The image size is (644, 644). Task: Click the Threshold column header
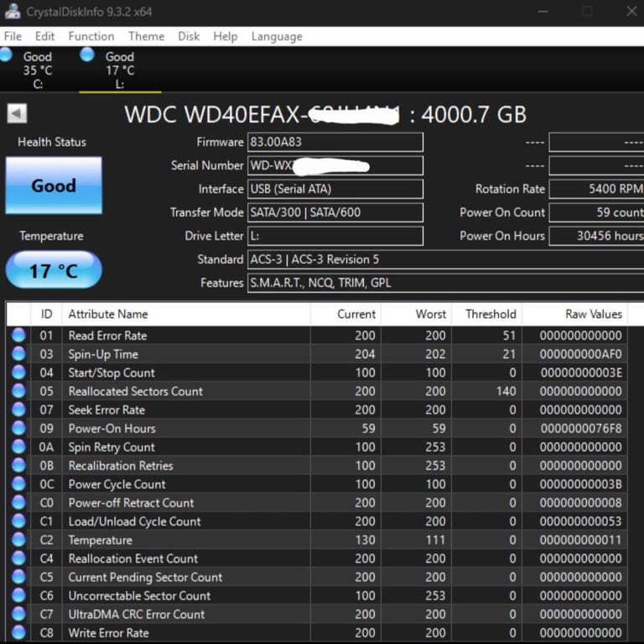tap(487, 314)
